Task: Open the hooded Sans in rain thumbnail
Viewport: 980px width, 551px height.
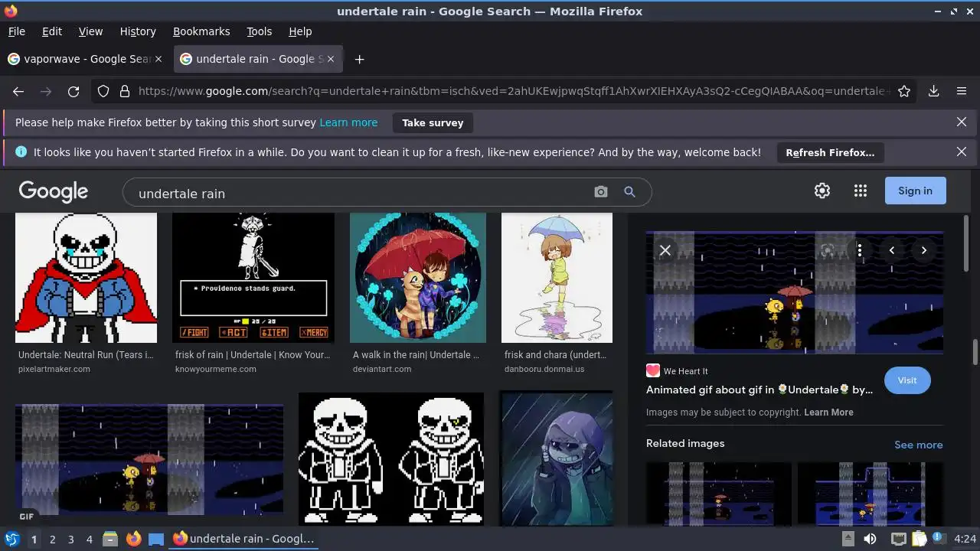Action: click(557, 459)
